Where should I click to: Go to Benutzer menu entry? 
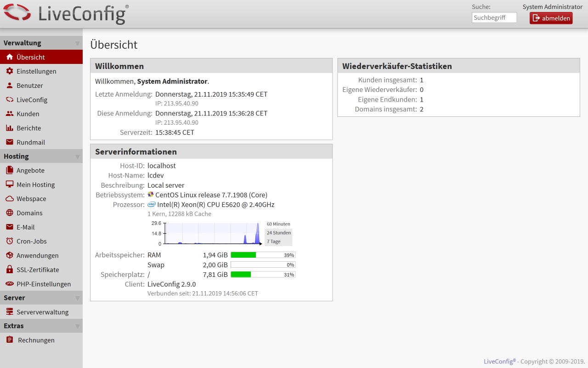coord(41,86)
